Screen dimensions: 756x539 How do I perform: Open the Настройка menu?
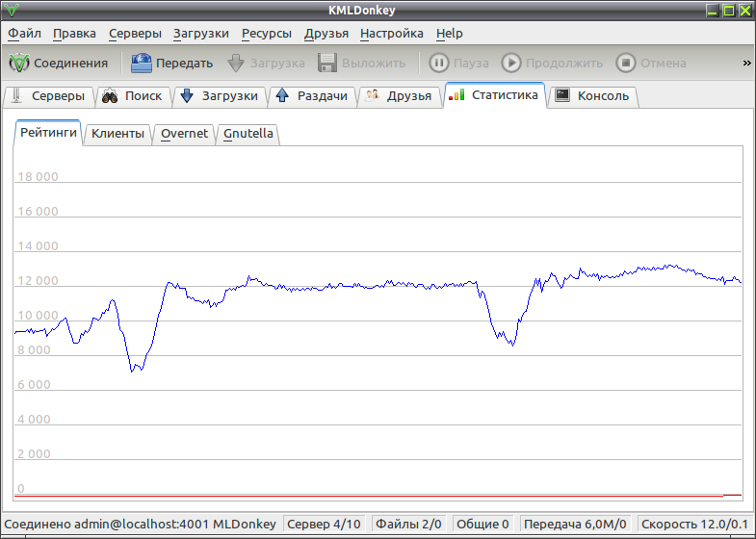click(x=392, y=34)
